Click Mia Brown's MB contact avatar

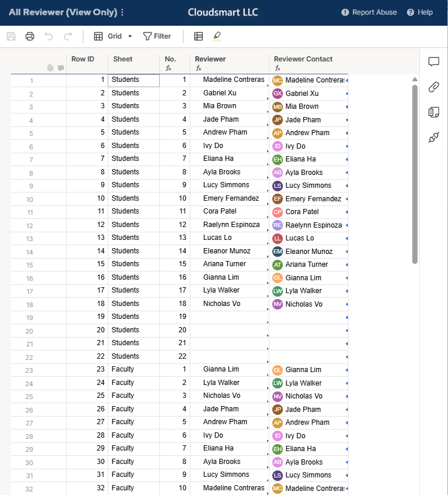pyautogui.click(x=278, y=106)
